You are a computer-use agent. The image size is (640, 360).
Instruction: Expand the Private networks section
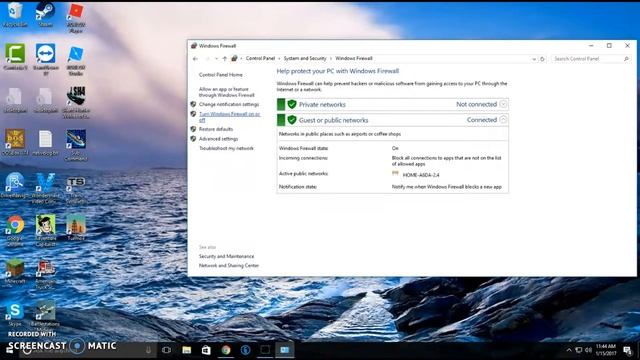click(x=503, y=104)
